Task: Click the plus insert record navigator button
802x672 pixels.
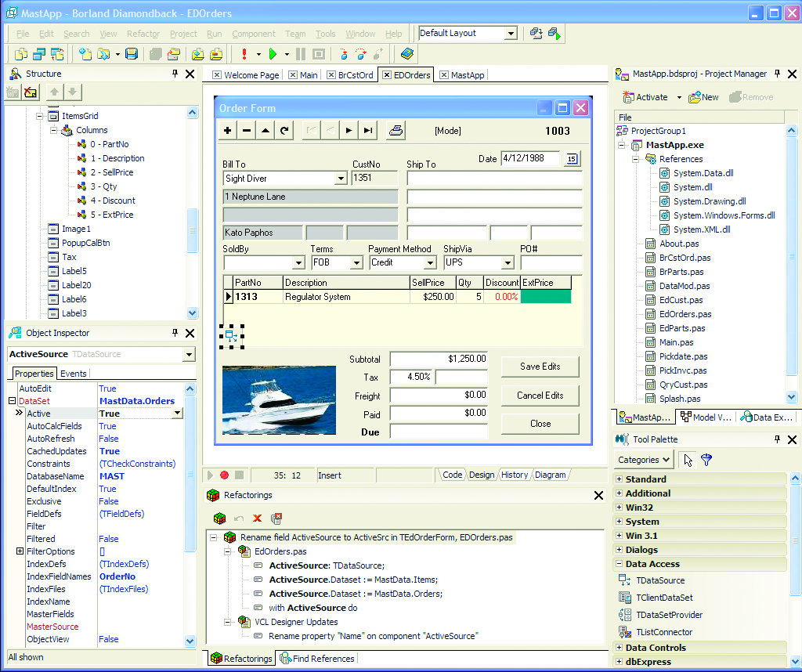Action: point(228,131)
